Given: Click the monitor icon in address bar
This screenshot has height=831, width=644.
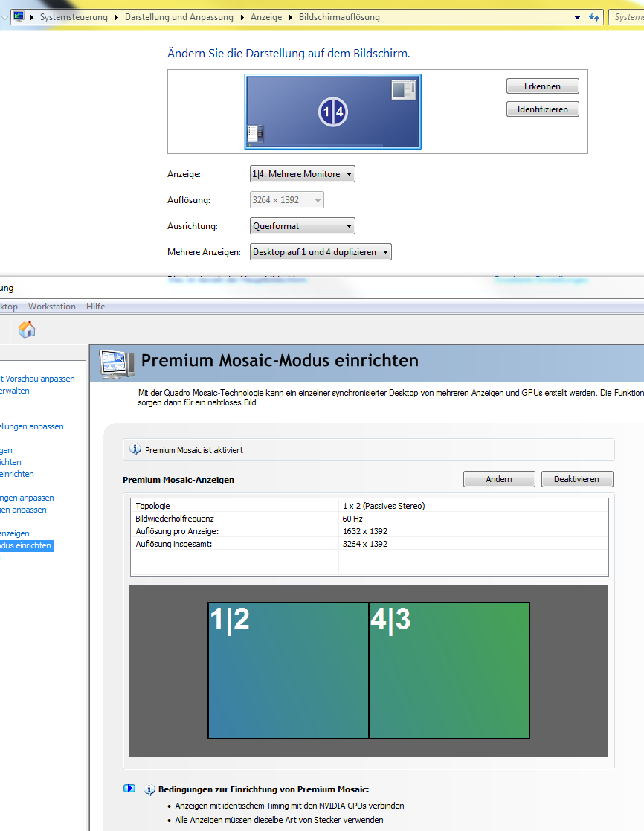Looking at the screenshot, I should coord(19,17).
